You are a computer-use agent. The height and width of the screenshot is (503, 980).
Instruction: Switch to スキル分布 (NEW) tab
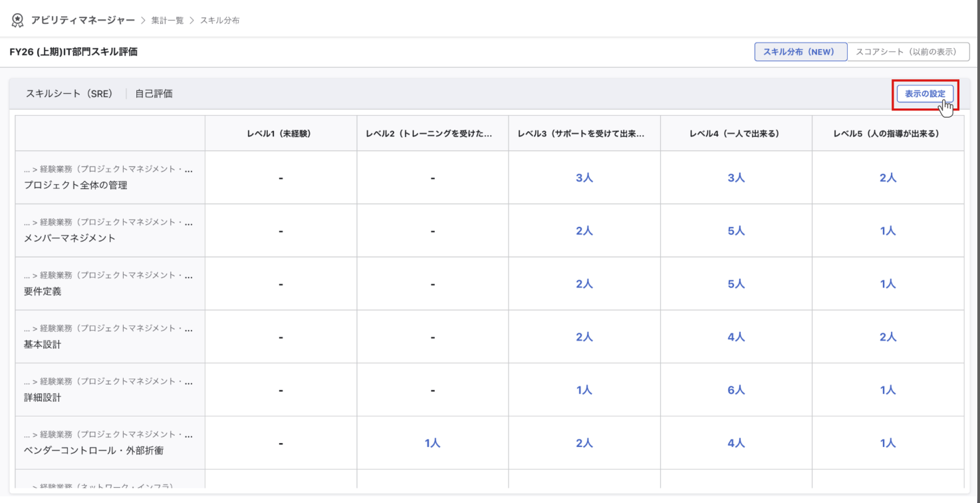800,52
